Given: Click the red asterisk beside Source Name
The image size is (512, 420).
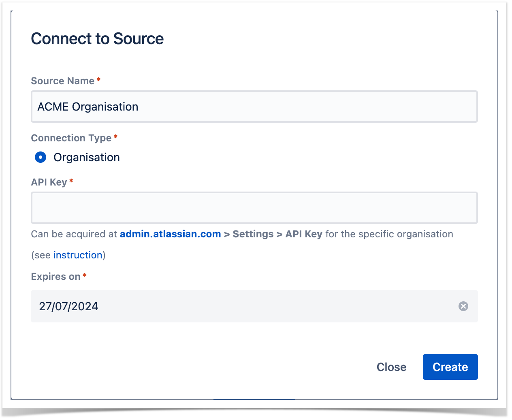Looking at the screenshot, I should click(x=98, y=80).
